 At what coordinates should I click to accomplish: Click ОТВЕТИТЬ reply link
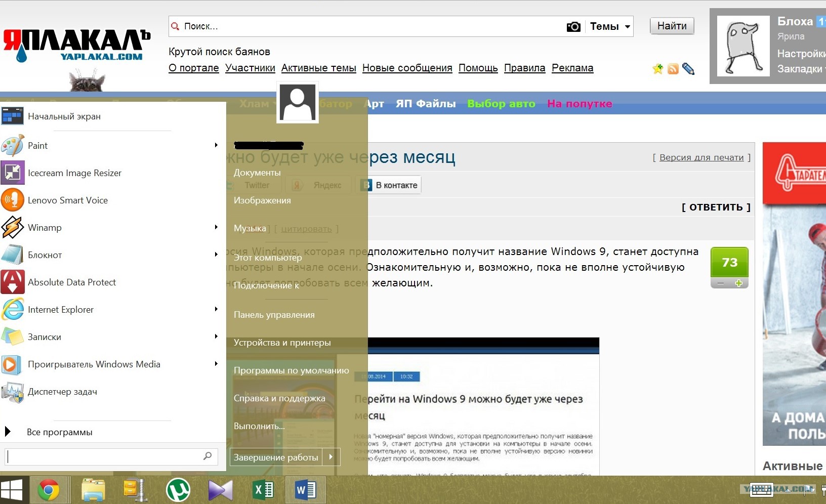click(716, 207)
